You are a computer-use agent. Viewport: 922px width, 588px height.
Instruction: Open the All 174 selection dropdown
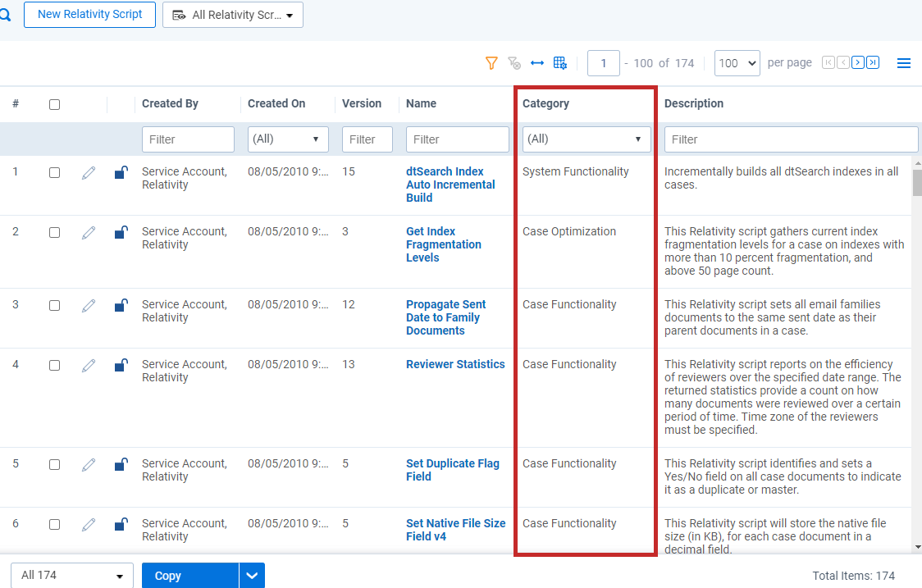[x=72, y=576]
